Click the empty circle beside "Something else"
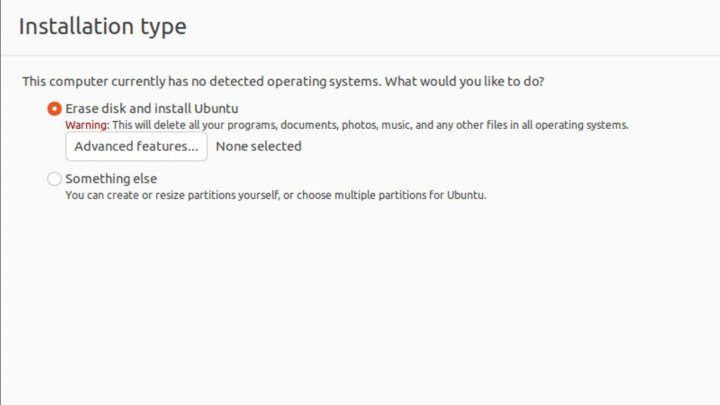The height and width of the screenshot is (405, 720). click(x=54, y=179)
